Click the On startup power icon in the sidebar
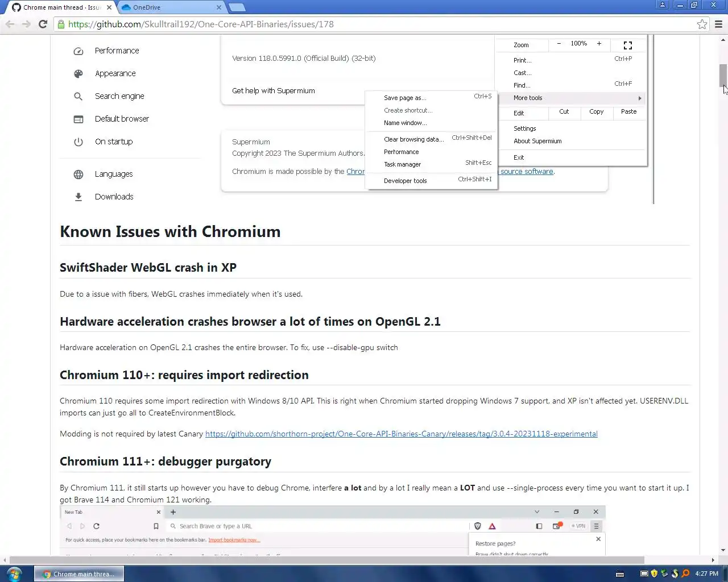The width and height of the screenshot is (728, 582). click(78, 142)
